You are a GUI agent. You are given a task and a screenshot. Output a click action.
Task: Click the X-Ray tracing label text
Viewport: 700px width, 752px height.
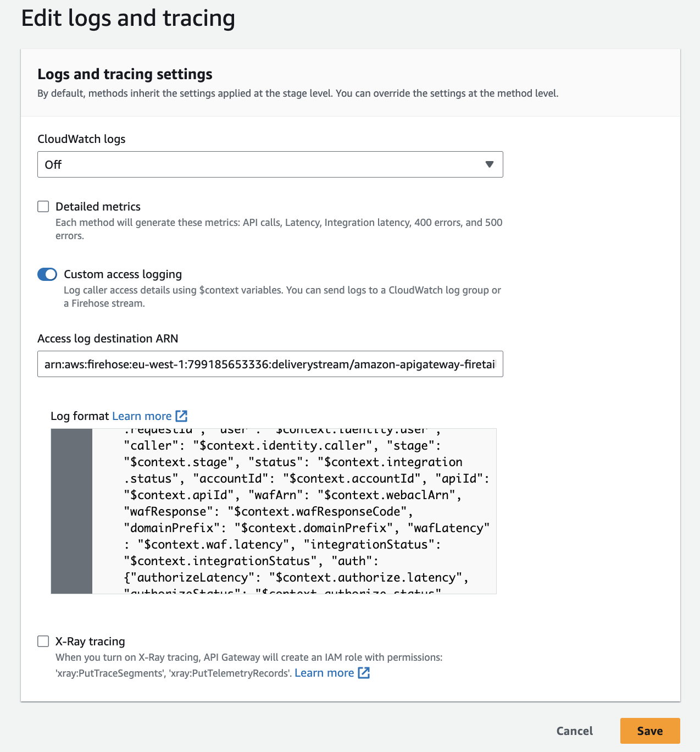(90, 642)
